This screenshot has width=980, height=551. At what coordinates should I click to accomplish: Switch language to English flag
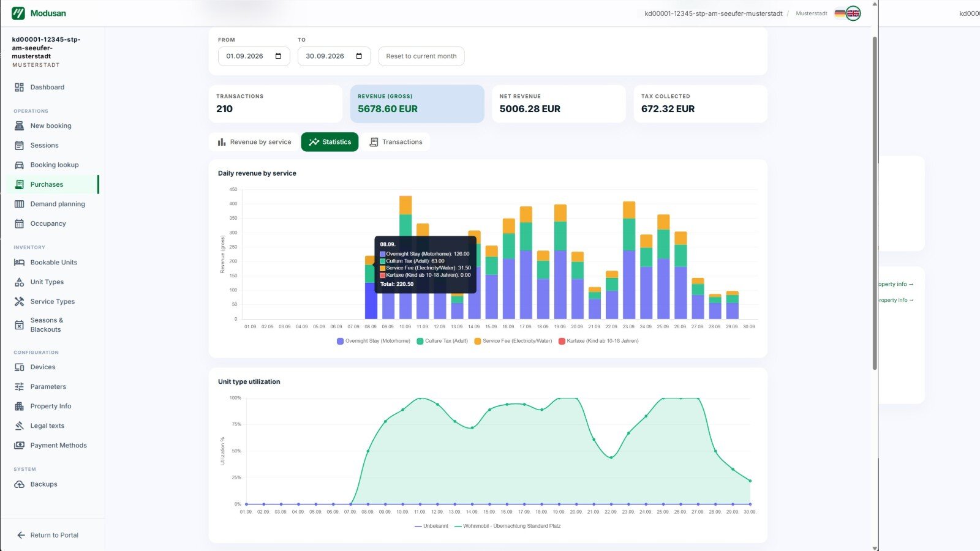[x=853, y=13]
